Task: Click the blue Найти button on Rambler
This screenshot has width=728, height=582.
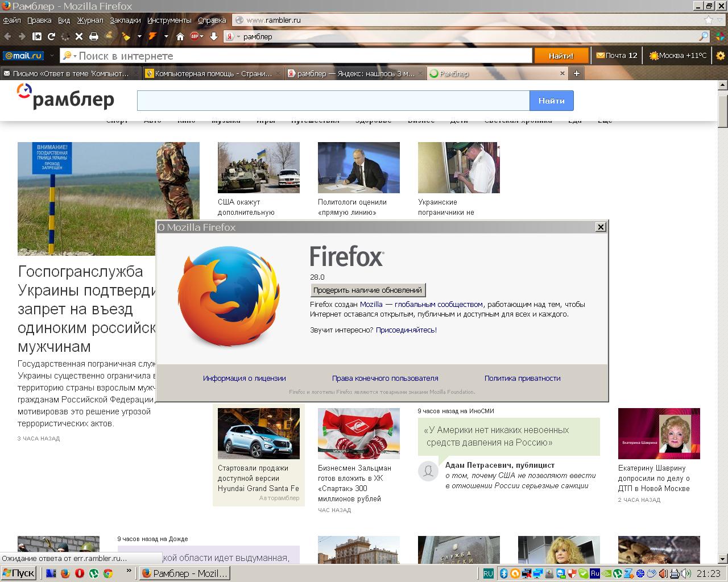Action: point(551,101)
